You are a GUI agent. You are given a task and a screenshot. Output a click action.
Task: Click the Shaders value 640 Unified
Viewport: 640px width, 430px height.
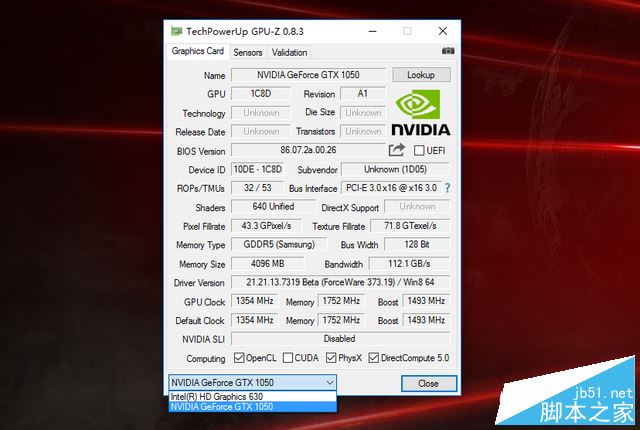point(273,206)
